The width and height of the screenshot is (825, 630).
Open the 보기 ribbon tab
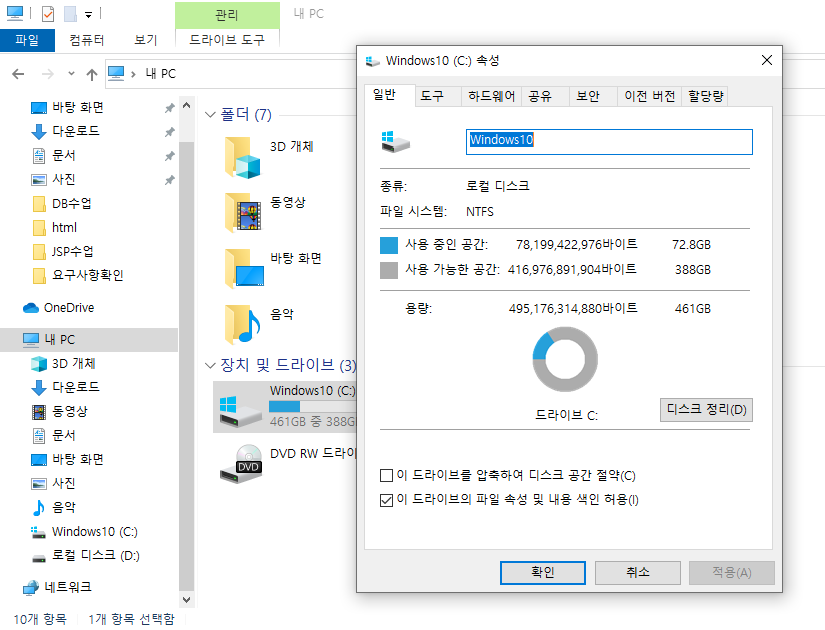click(146, 40)
